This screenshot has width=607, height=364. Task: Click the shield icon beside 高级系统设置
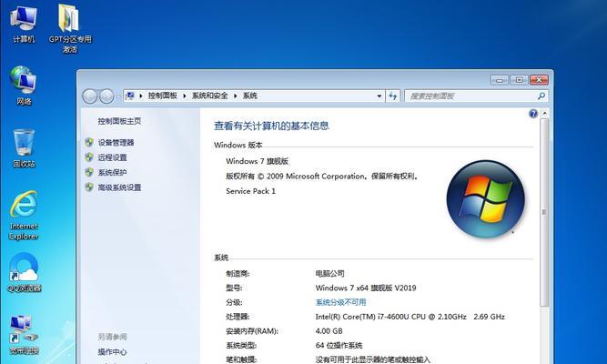[89, 187]
